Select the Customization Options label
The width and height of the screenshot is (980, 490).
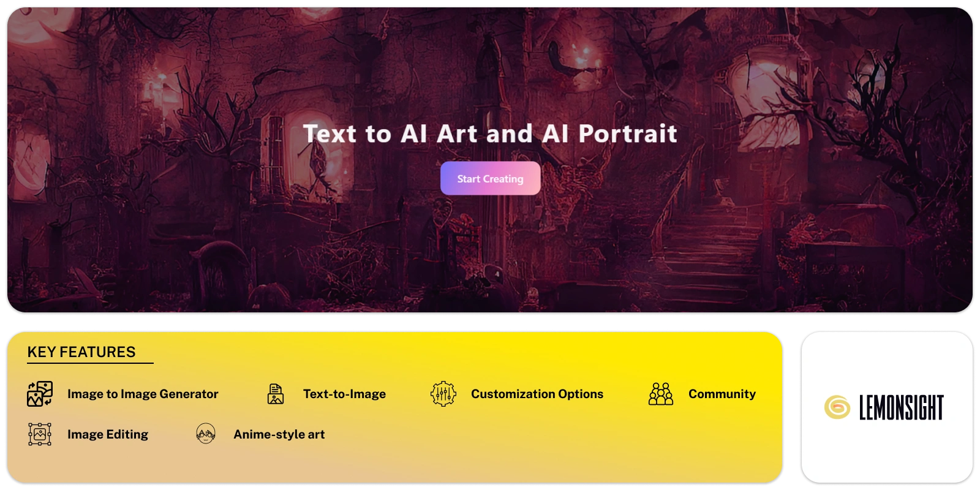[537, 394]
